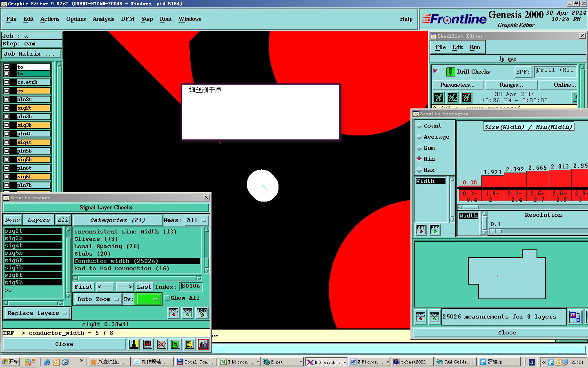Open Sv green severity dropdown
This screenshot has height=368, width=588.
(x=149, y=299)
